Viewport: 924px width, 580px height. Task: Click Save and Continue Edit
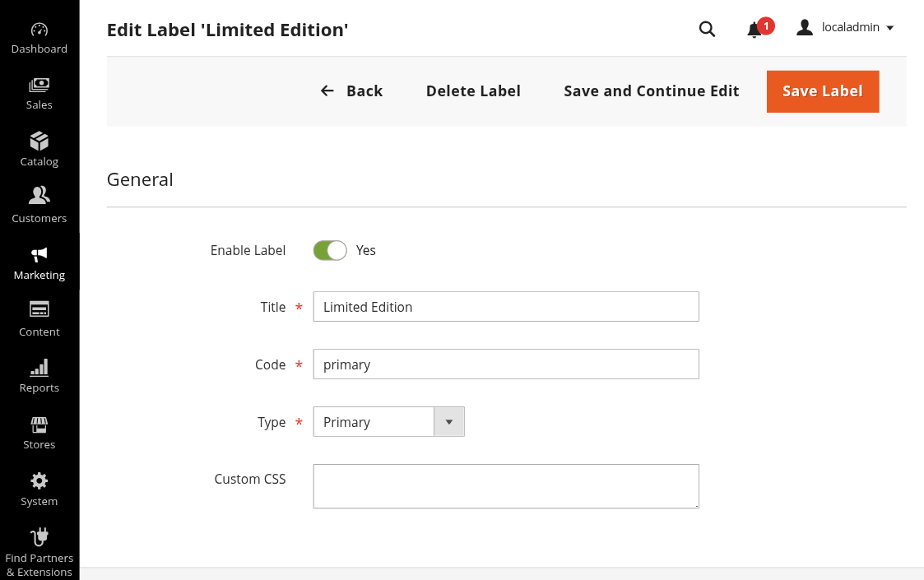(651, 91)
